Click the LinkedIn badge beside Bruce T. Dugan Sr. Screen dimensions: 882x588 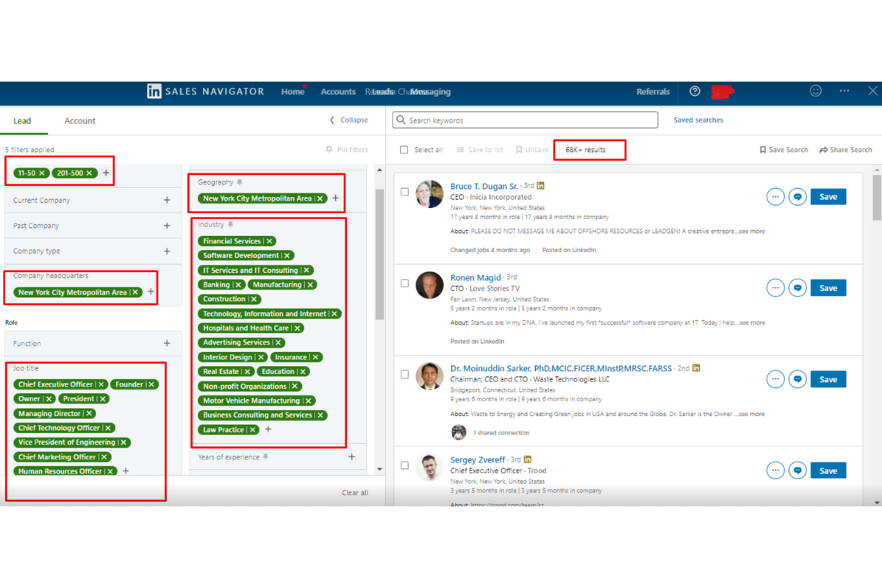541,186
